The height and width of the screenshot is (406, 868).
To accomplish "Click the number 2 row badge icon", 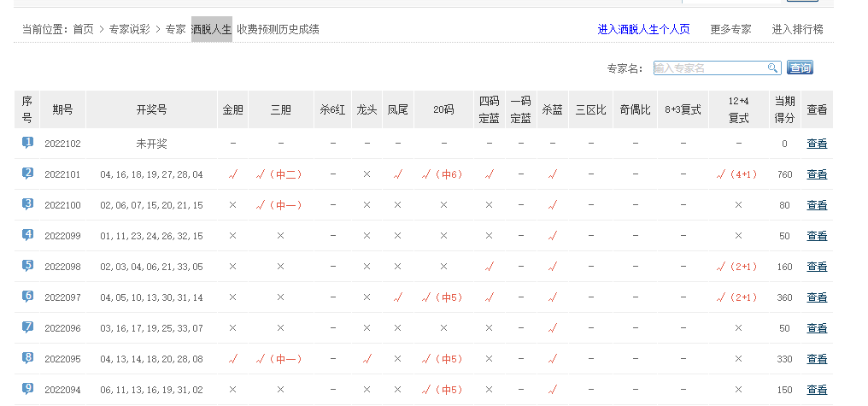I will point(27,174).
